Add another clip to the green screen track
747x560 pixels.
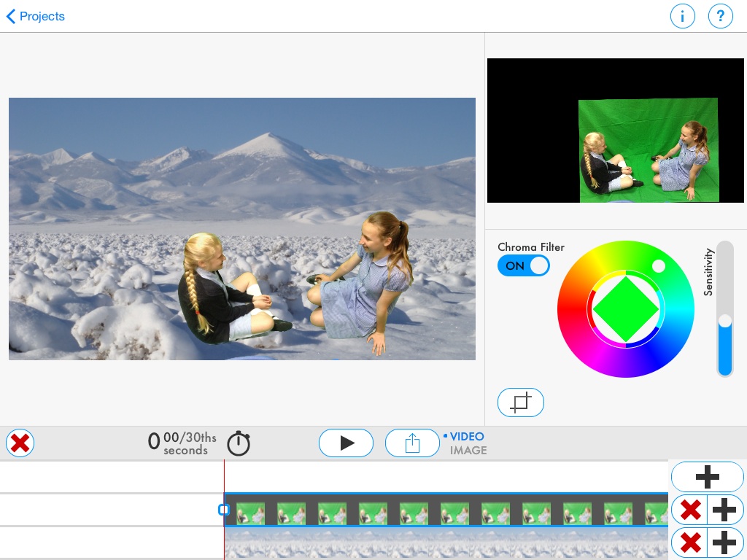(725, 510)
